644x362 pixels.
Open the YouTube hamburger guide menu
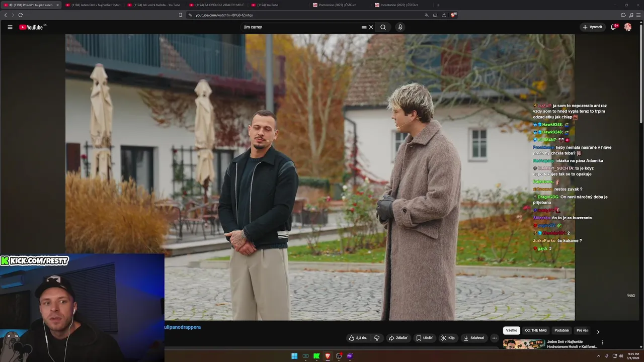coord(10,27)
